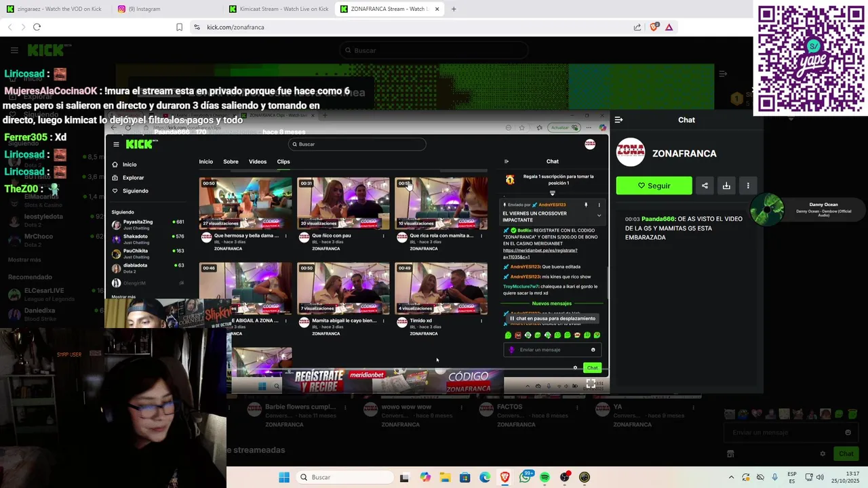
Task: Select the Sobre channel tab
Action: [x=231, y=161]
